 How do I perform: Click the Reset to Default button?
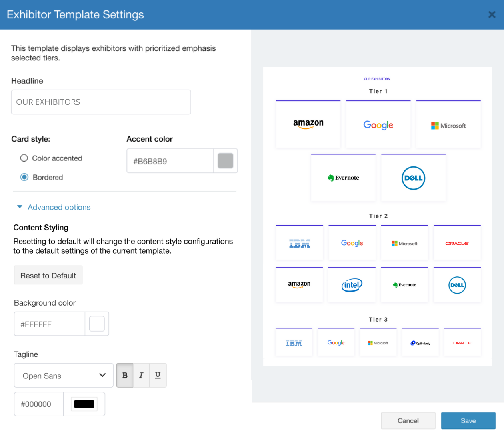pyautogui.click(x=48, y=276)
